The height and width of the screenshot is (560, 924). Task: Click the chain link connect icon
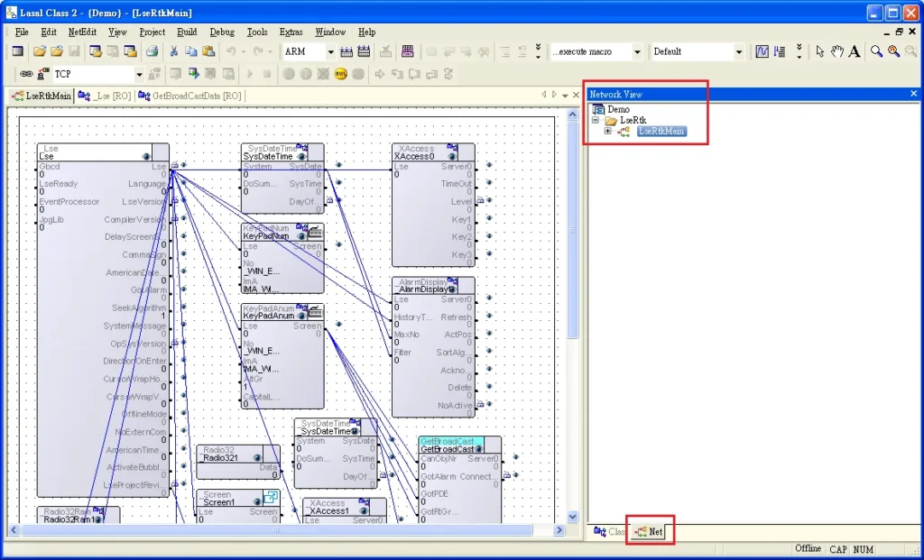[26, 74]
